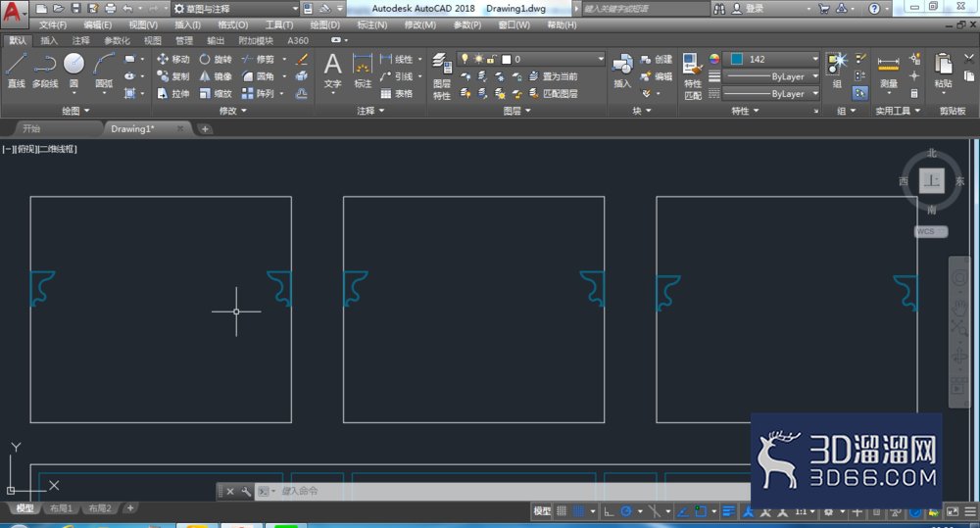Open the object color dropdown showing 142

772,59
